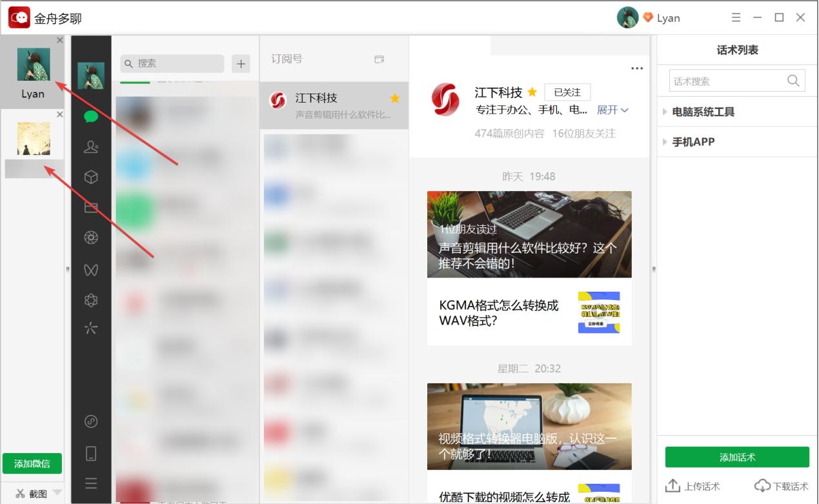Open the hamburger menu at sidebar bottom
Viewport: 819px width, 504px height.
click(90, 483)
